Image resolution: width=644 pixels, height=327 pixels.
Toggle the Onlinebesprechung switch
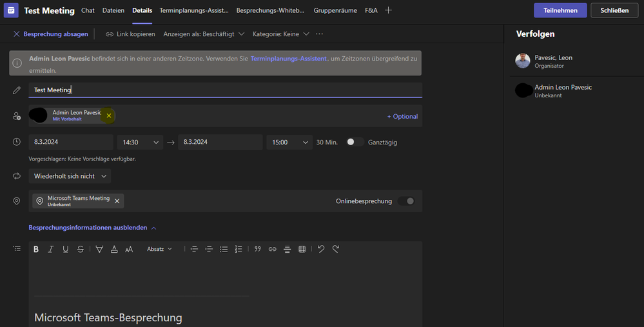coord(406,201)
